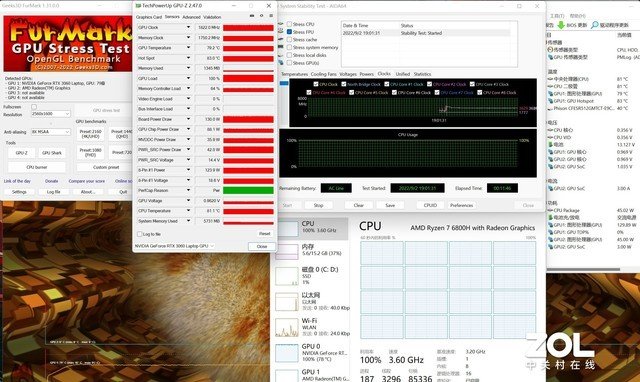The height and width of the screenshot is (382, 640).
Task: Enable Log to file in GPU-Z
Action: point(140,234)
